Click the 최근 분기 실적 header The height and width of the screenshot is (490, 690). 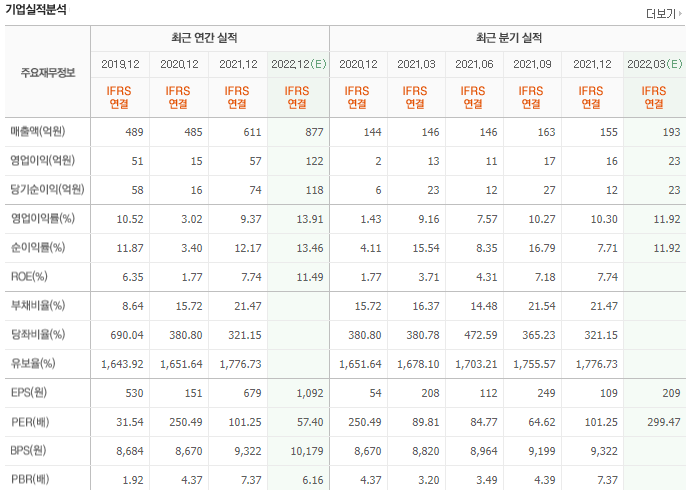pyautogui.click(x=509, y=38)
